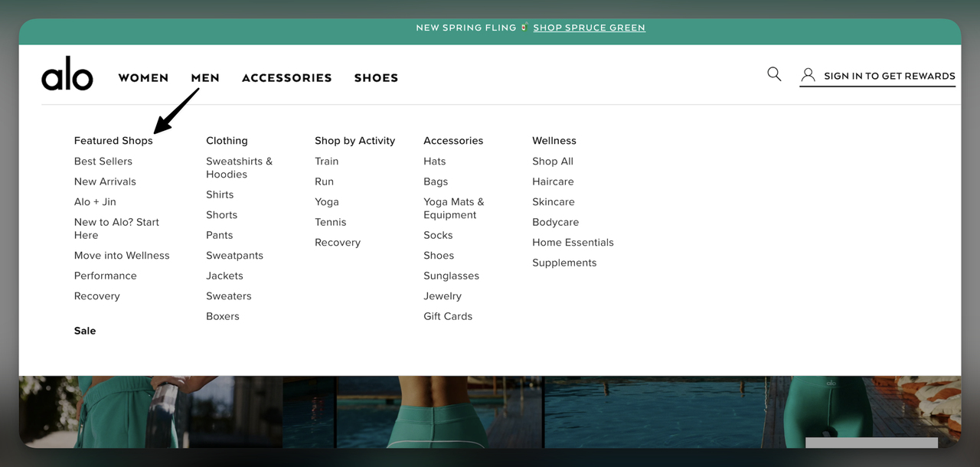
Task: Click the horizontal scrollbar at bottom right
Action: (x=871, y=443)
